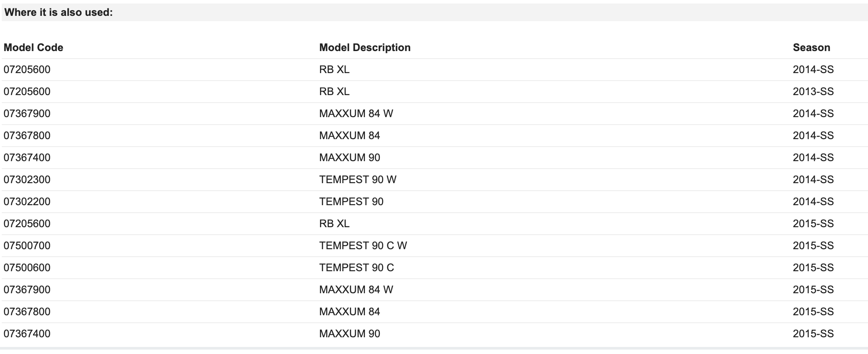The height and width of the screenshot is (354, 868).
Task: Open the TEMPEST 90 W description
Action: pyautogui.click(x=358, y=180)
